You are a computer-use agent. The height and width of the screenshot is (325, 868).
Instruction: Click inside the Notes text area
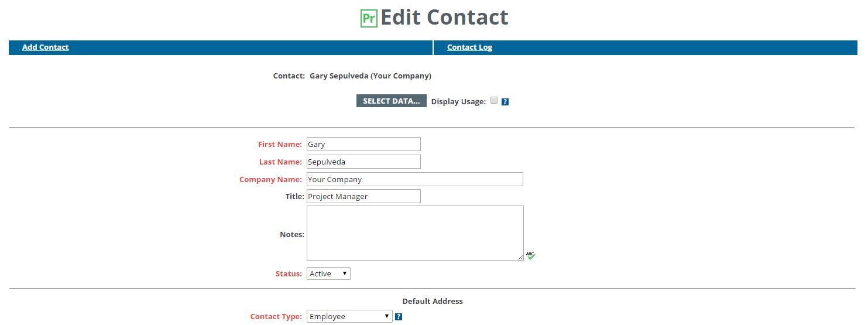click(415, 233)
